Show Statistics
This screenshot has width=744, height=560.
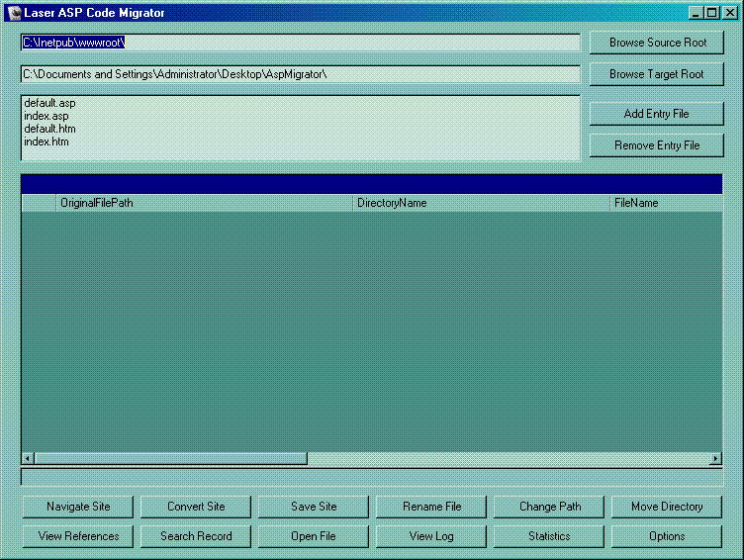point(549,536)
